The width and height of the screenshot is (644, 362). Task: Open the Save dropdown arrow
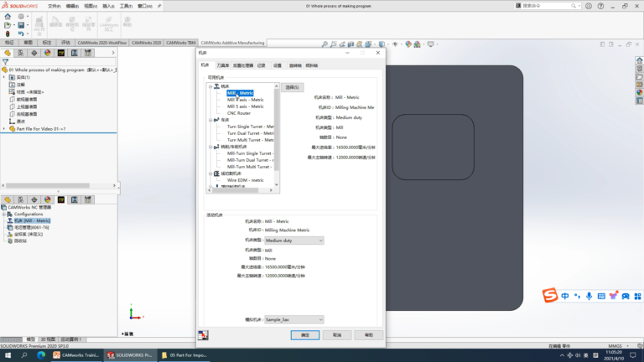click(x=28, y=25)
